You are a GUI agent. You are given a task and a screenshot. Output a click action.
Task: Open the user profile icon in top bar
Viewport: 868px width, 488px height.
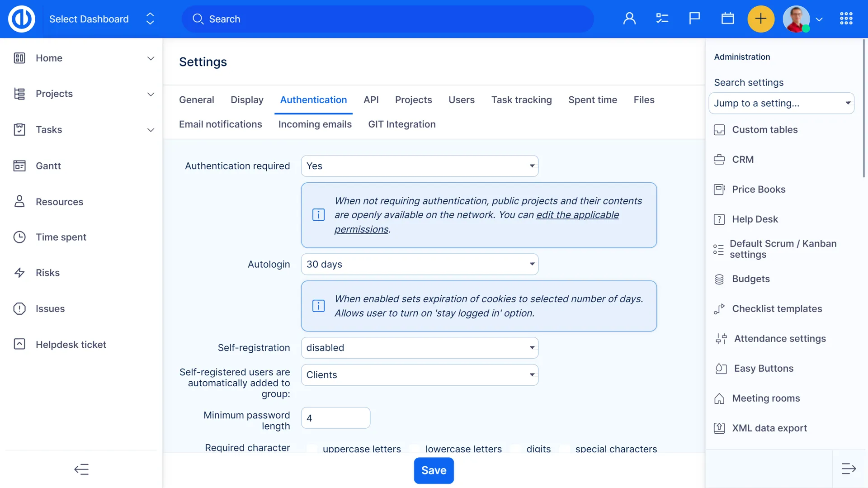click(629, 19)
